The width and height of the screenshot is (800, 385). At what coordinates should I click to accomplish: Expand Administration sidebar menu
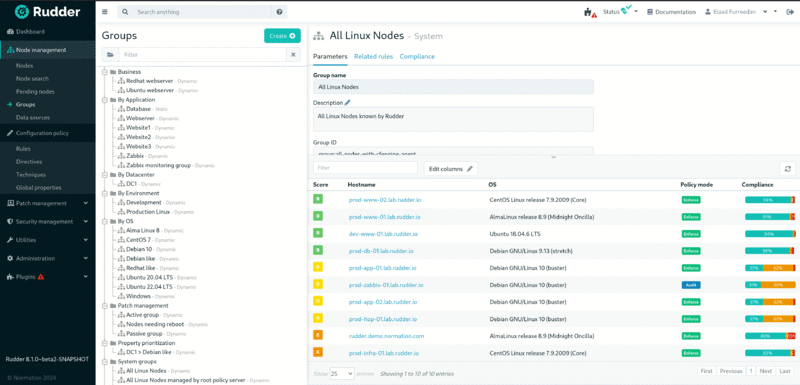click(47, 259)
